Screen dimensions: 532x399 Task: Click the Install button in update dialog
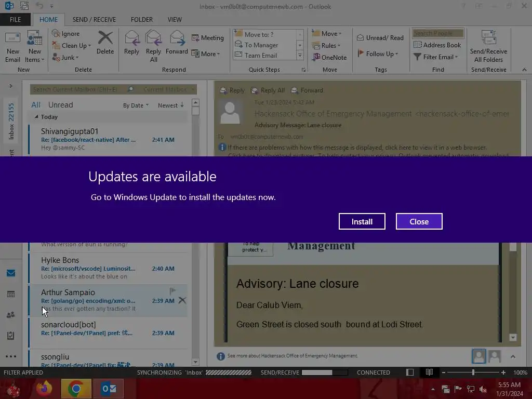(362, 221)
